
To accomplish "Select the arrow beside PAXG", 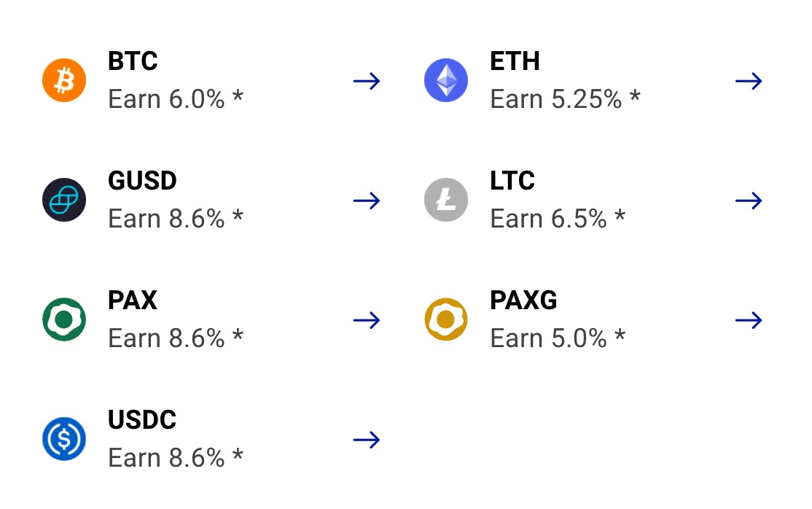I will pyautogui.click(x=749, y=319).
